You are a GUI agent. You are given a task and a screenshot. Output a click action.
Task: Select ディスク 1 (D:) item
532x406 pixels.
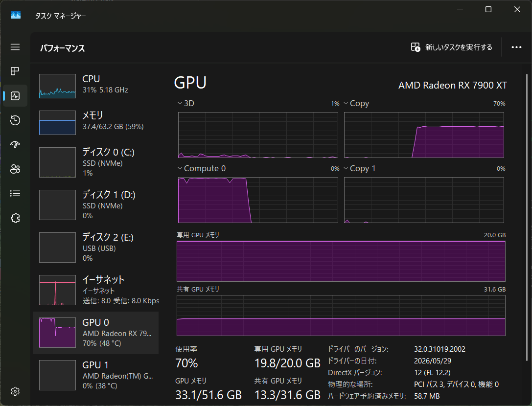pos(95,205)
